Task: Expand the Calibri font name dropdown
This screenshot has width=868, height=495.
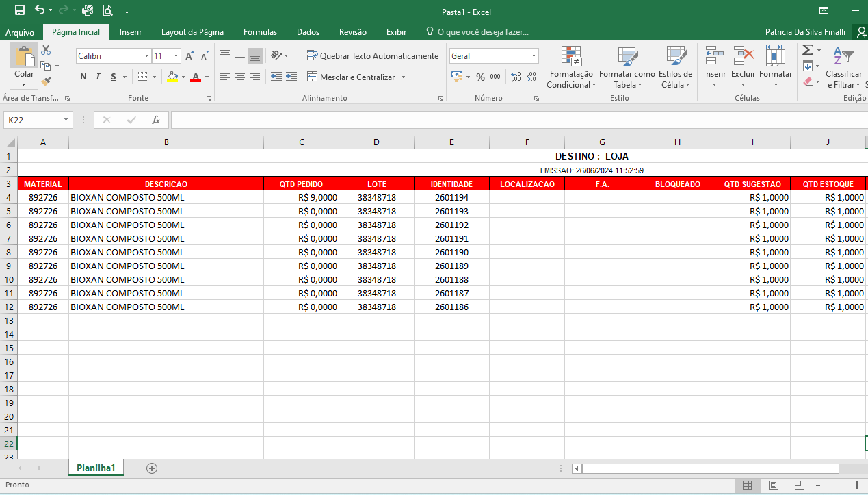Action: coord(146,56)
